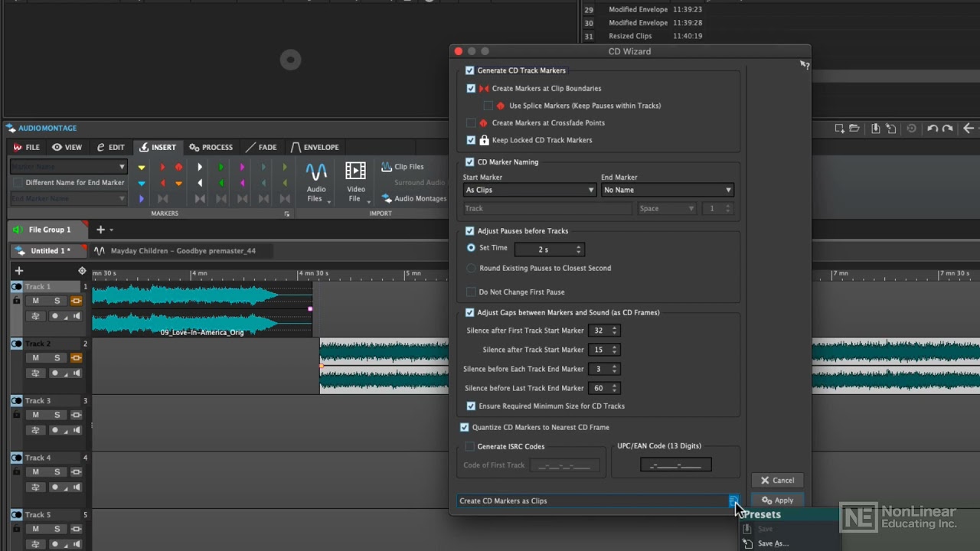
Task: Open the ENVELOPE ribbon tab
Action: 314,147
